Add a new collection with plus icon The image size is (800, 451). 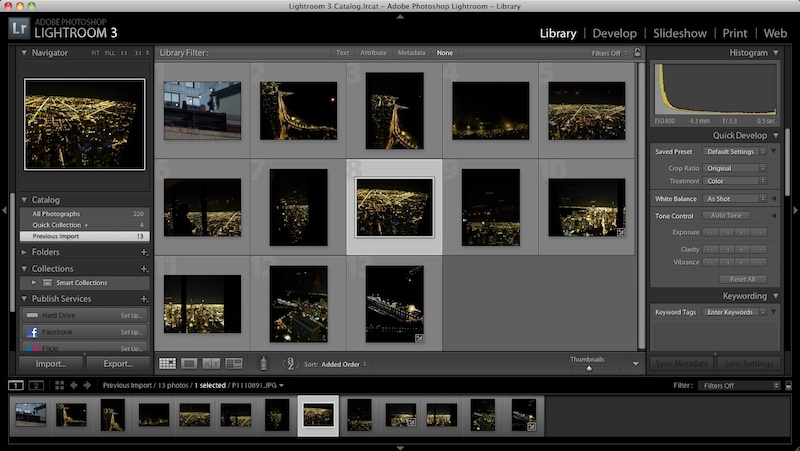coord(144,269)
